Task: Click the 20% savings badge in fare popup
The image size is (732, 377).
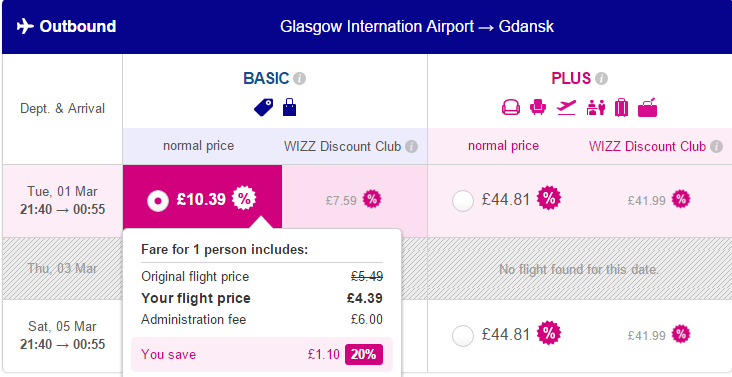Action: [364, 355]
